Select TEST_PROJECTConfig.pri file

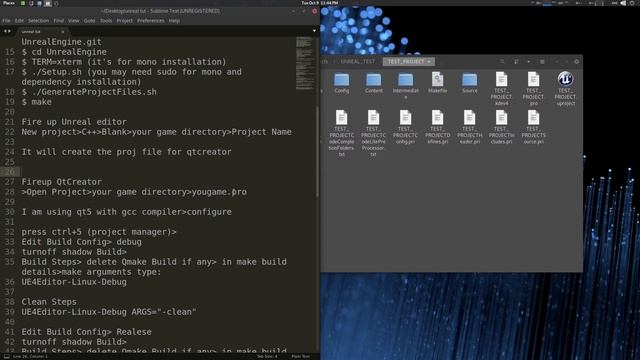405,127
